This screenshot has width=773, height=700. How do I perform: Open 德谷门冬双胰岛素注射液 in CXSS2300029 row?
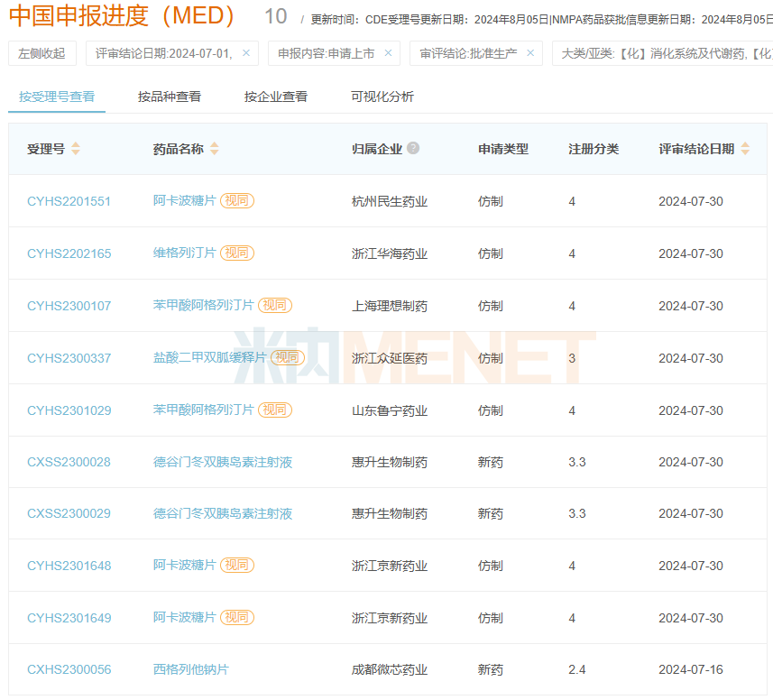tap(223, 513)
